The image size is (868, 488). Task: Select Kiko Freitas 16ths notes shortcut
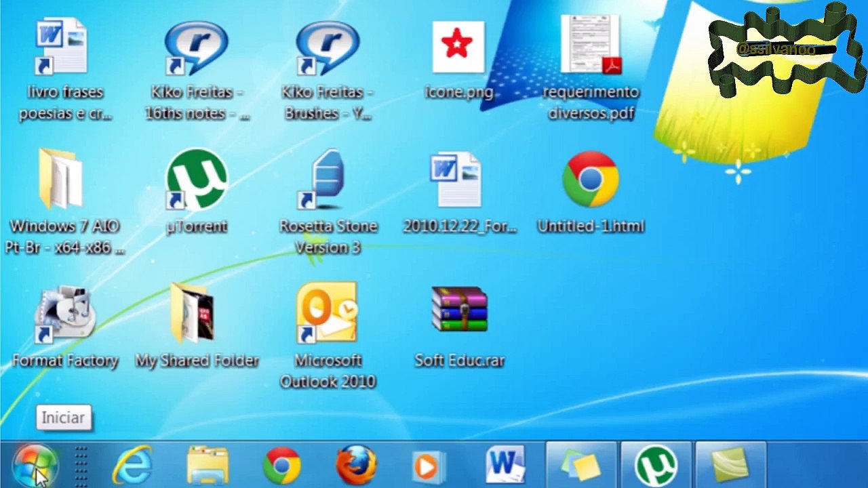click(197, 47)
